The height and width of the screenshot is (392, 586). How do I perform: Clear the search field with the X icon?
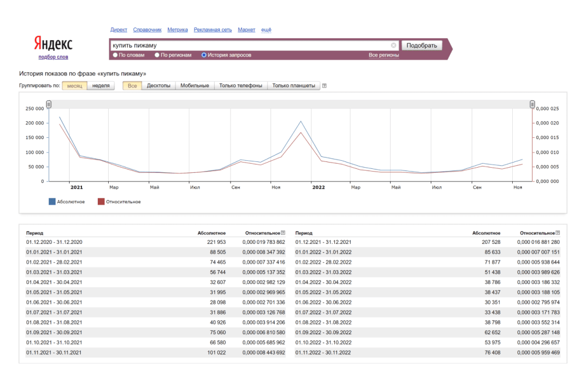(x=394, y=45)
